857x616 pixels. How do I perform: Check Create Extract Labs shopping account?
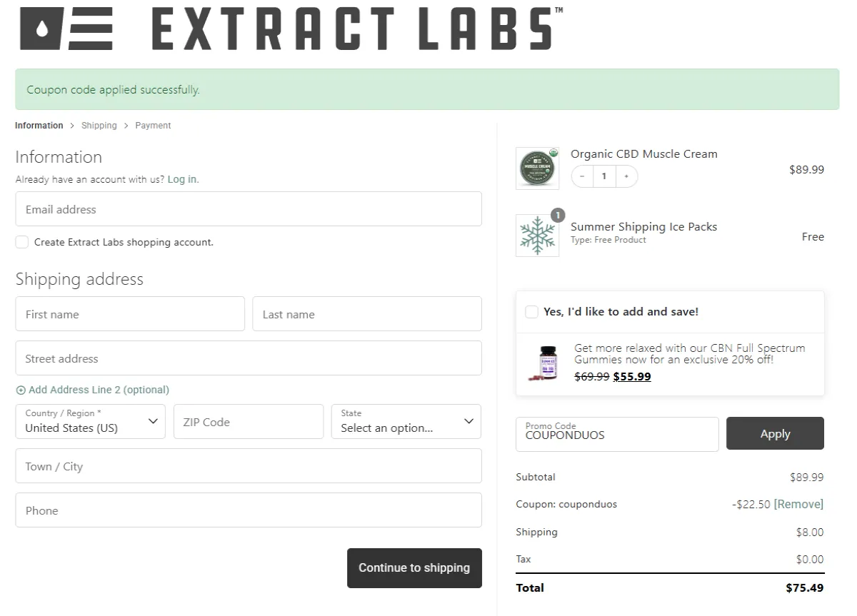click(22, 242)
